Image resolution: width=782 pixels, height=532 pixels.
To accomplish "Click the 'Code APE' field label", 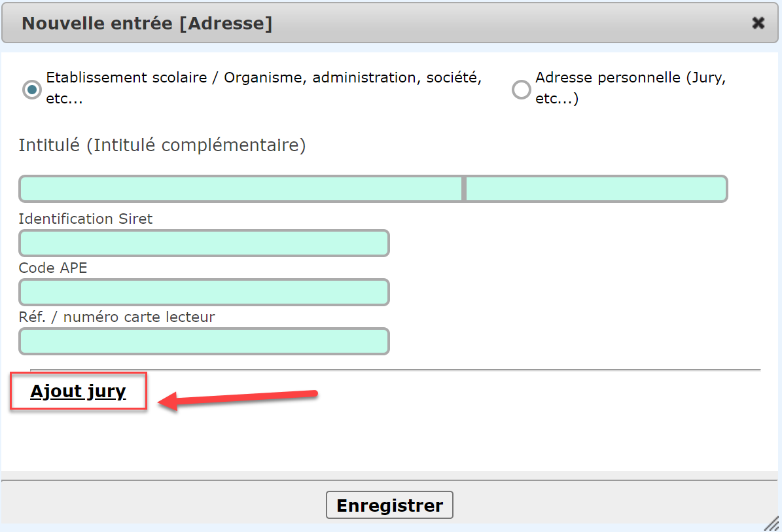I will click(53, 268).
